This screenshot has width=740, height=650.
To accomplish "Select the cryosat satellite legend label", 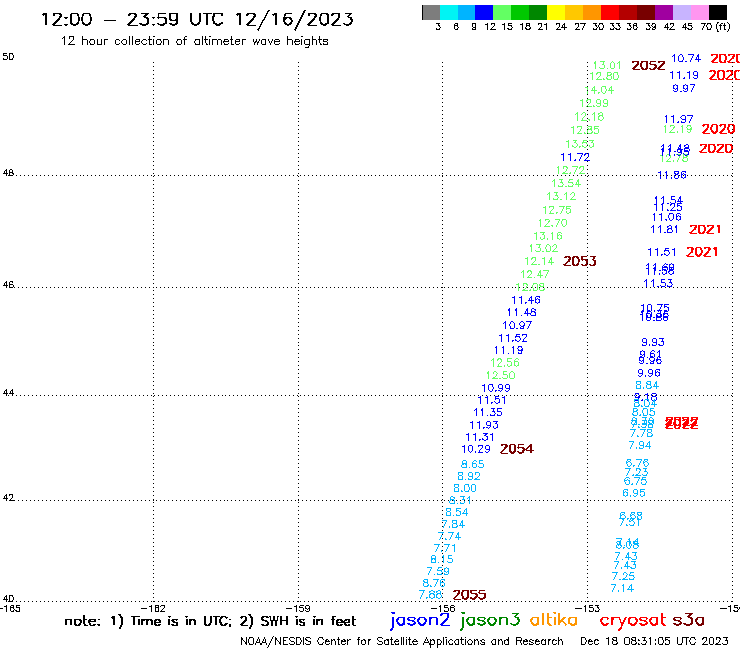I will (x=633, y=620).
